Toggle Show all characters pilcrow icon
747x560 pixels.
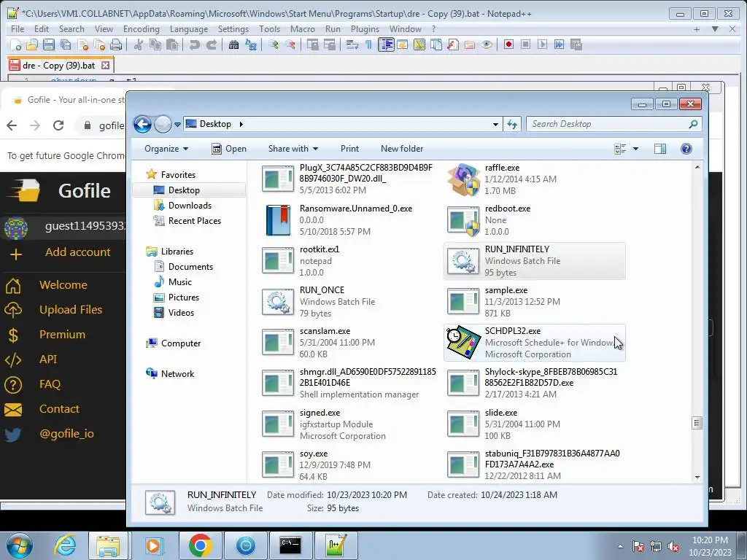[x=368, y=44]
